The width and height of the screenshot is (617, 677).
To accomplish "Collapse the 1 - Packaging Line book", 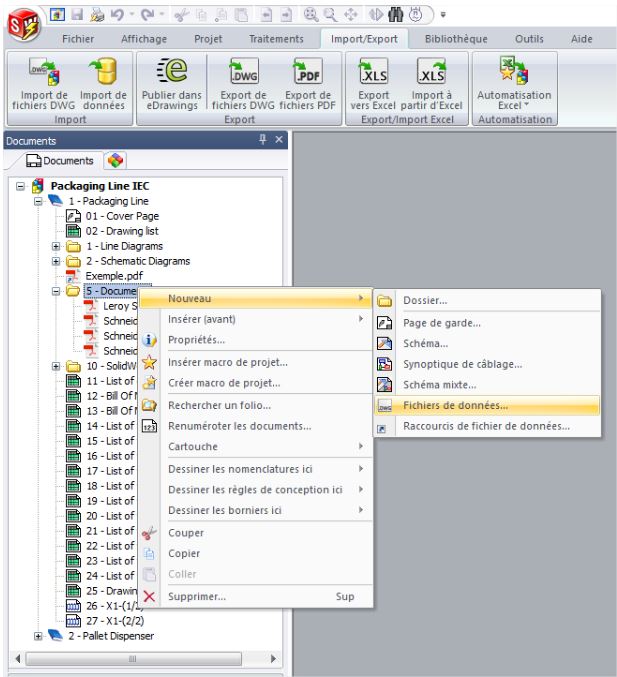I will (38, 201).
